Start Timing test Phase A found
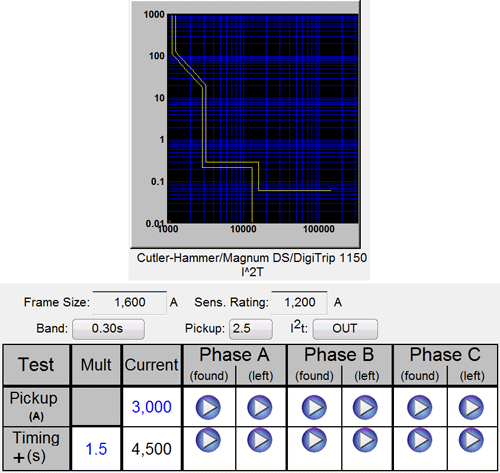500x473 pixels. point(208,440)
